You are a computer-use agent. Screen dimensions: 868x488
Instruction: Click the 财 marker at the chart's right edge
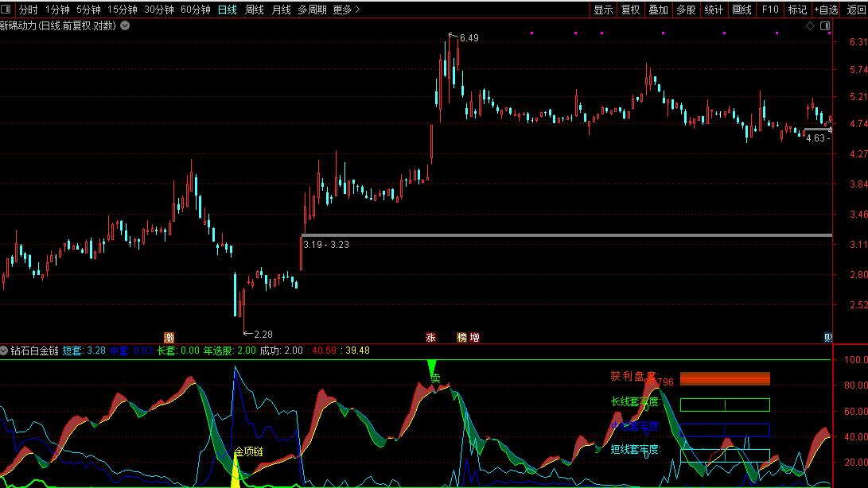click(828, 338)
